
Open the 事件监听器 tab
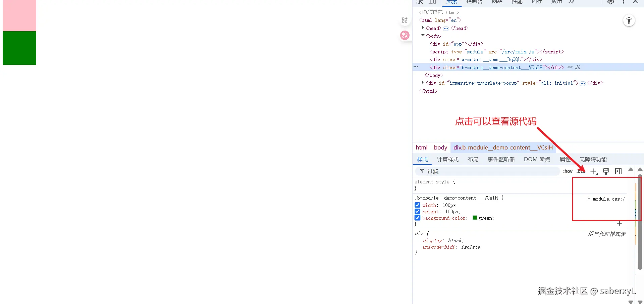click(501, 160)
